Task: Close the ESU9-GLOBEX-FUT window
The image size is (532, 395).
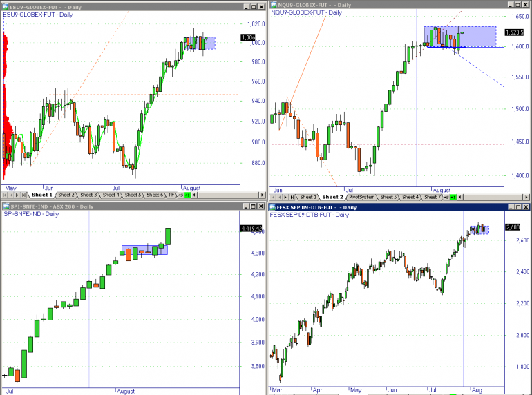Action: [x=261, y=7]
